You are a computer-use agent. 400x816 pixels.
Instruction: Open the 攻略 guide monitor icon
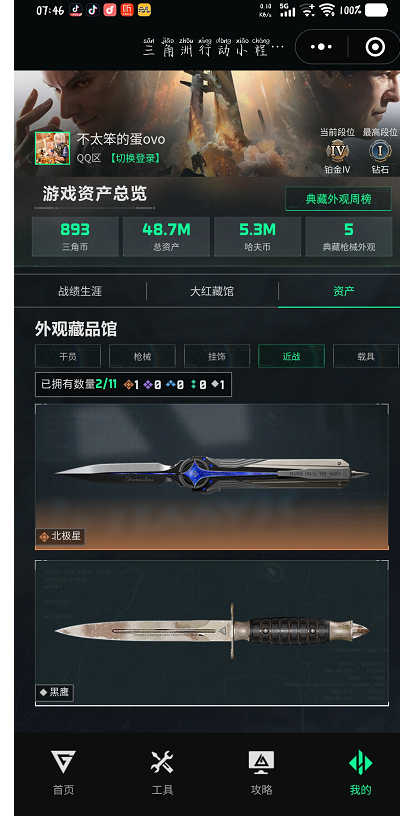[261, 762]
